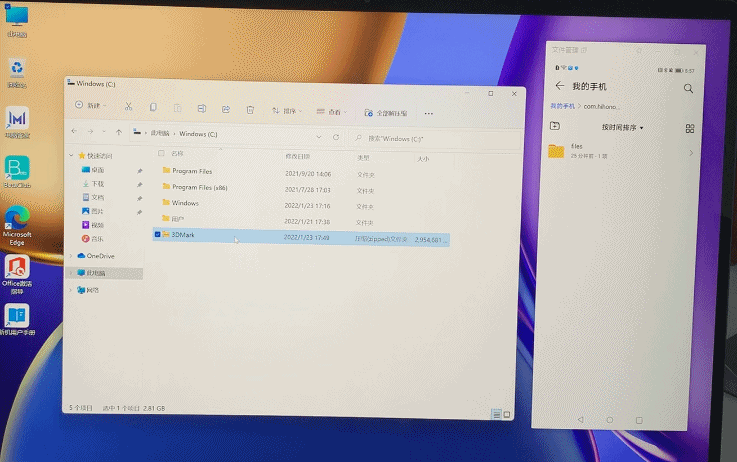Open the BetaClub desktop shortcut
The width and height of the screenshot is (737, 462).
(x=17, y=172)
